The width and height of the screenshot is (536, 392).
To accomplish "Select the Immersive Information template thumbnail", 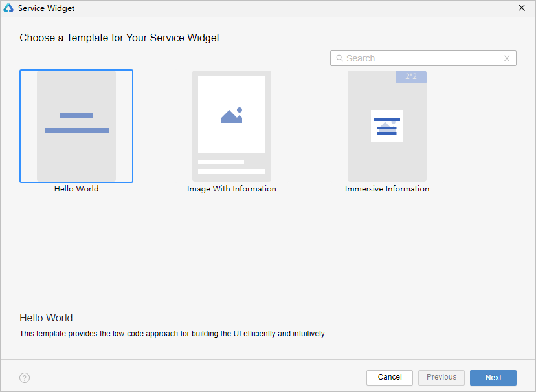I will coord(387,126).
